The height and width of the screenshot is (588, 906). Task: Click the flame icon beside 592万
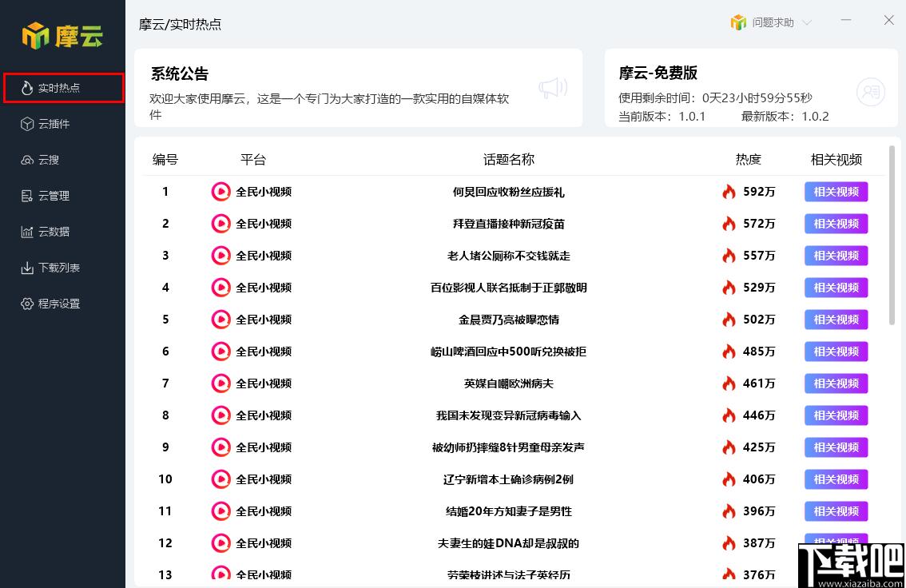[x=729, y=191]
